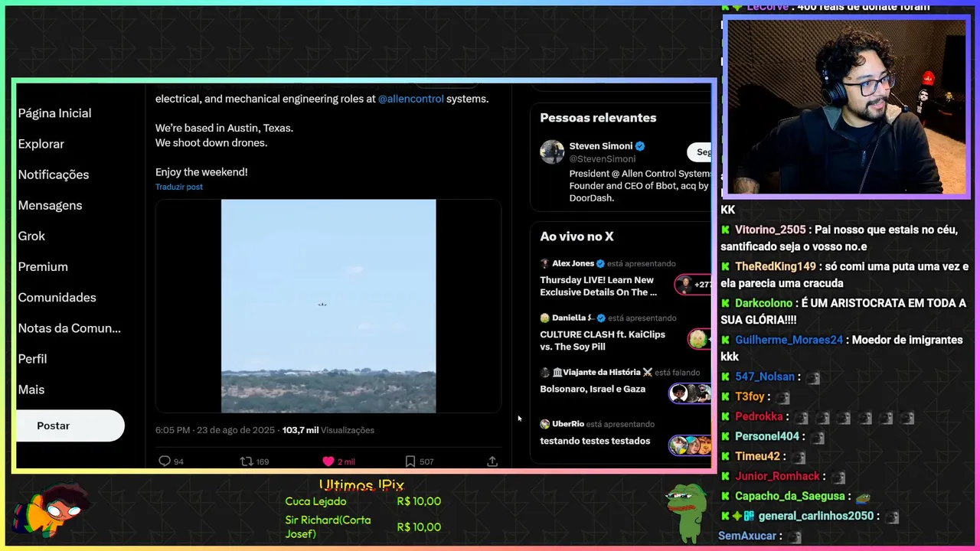This screenshot has width=980, height=551.
Task: Toggle the like heart with 2 mil
Action: click(328, 461)
